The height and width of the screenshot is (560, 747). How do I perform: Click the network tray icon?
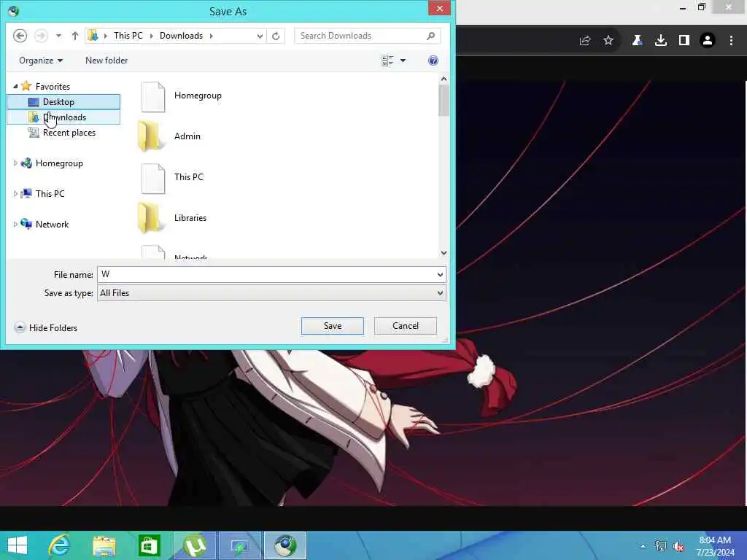click(x=661, y=546)
